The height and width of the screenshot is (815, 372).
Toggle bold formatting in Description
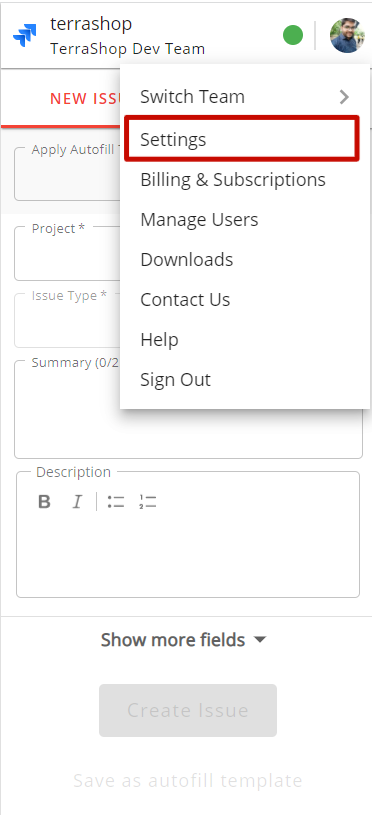click(45, 502)
